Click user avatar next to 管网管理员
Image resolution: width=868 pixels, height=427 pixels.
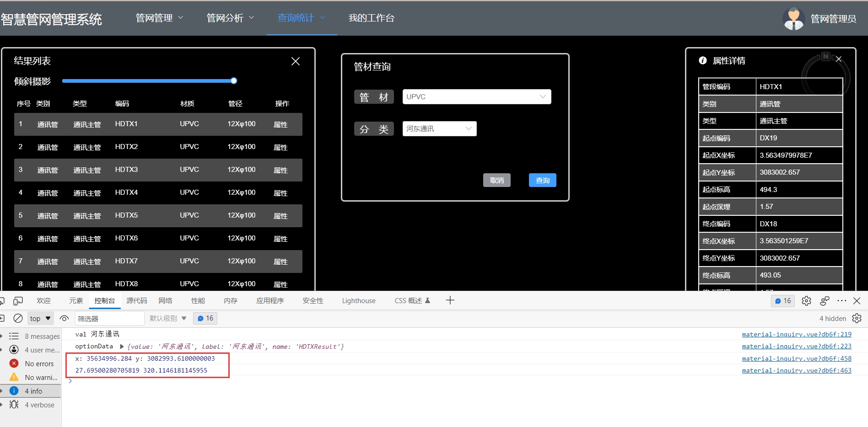point(793,19)
